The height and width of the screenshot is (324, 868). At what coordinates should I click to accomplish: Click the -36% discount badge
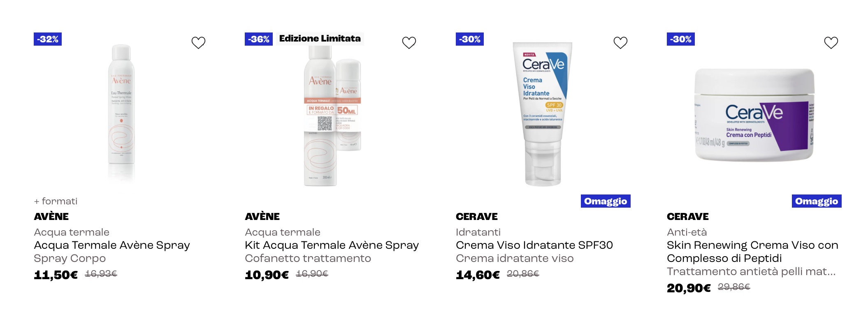tap(259, 39)
